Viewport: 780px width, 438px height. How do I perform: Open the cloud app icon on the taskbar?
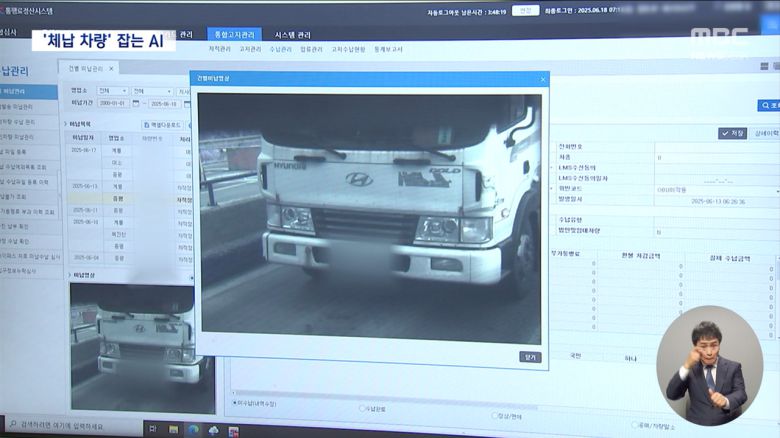coord(213,431)
